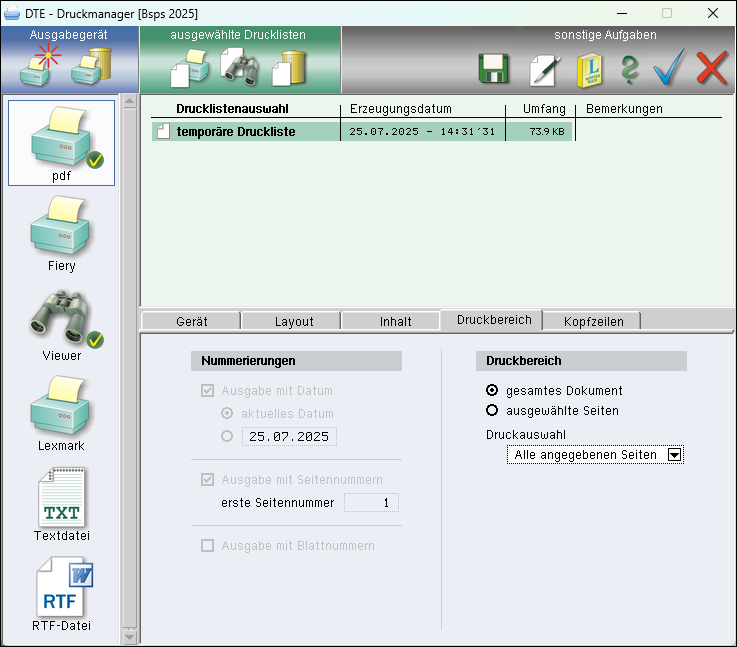Click the device list scroll down arrow

click(x=129, y=636)
